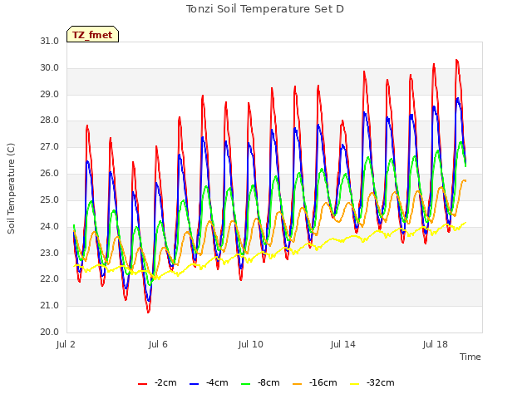Click the 20.0 y-axis tick label

pyautogui.click(x=50, y=332)
